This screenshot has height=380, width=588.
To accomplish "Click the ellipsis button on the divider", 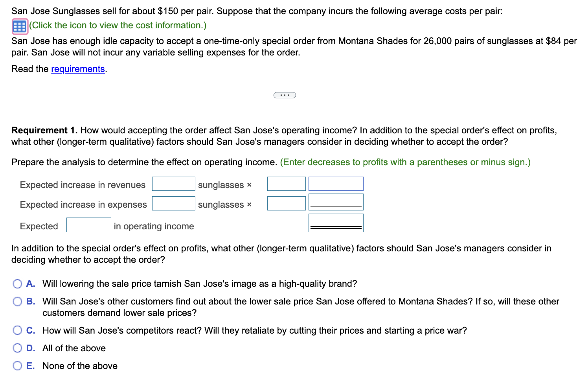I will pyautogui.click(x=284, y=95).
